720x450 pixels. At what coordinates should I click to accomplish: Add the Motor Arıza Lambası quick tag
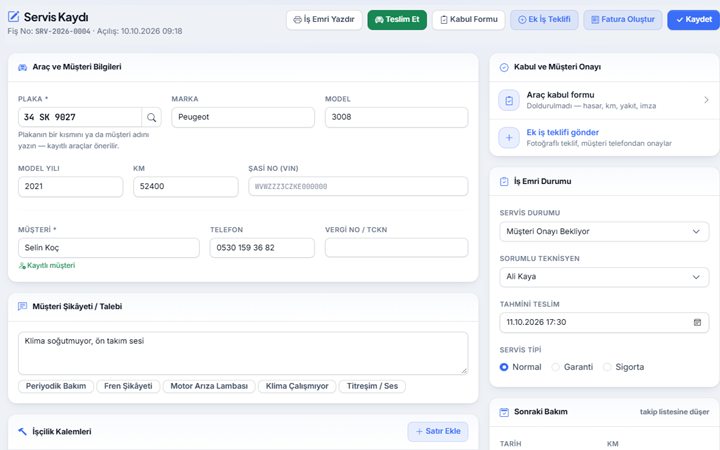[209, 386]
